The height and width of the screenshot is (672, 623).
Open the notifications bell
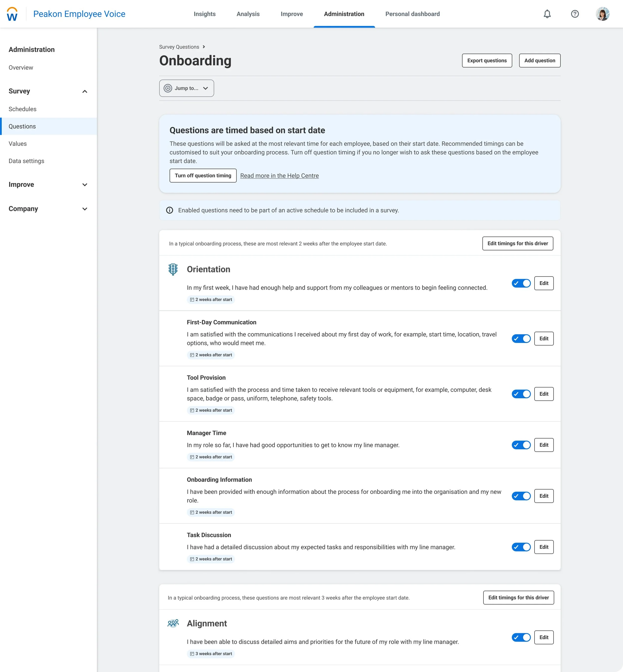tap(547, 14)
